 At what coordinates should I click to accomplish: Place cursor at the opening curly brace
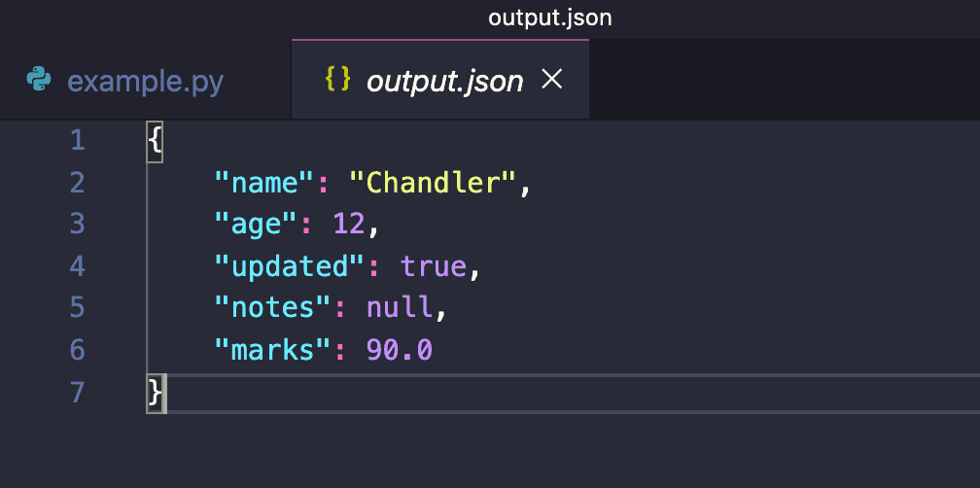tap(156, 141)
